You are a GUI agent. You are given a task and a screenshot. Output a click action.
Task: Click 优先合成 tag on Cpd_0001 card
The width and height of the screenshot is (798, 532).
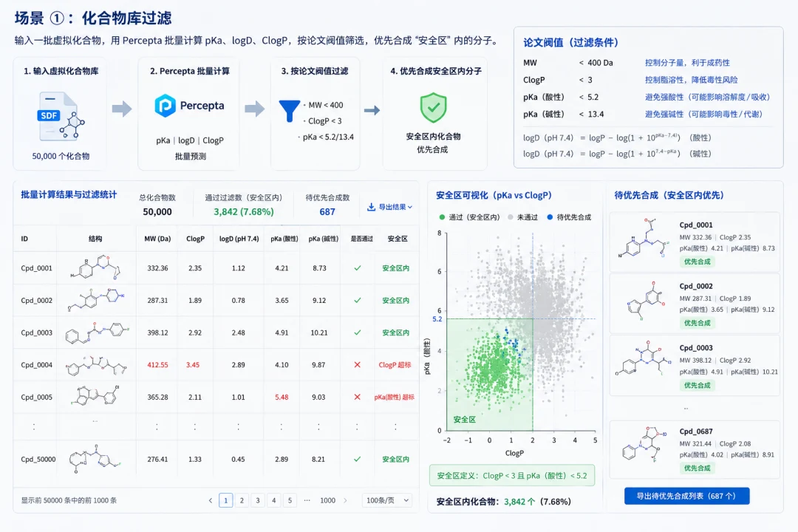click(698, 262)
